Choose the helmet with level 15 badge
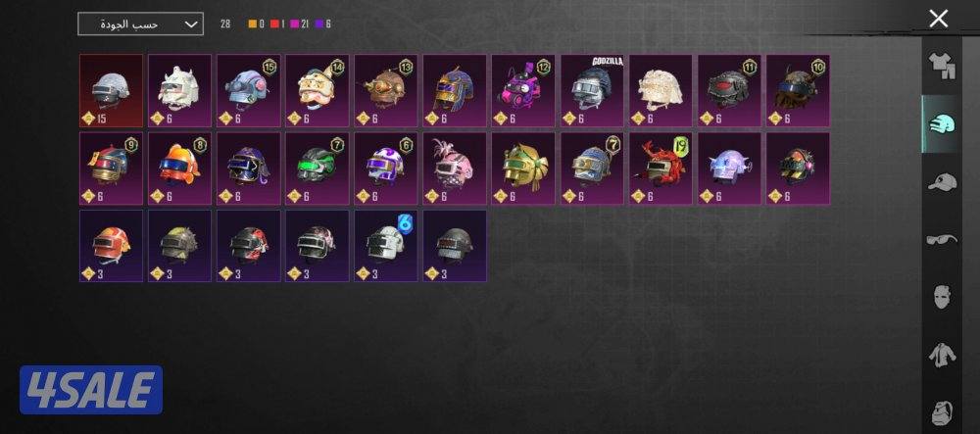 (249, 90)
